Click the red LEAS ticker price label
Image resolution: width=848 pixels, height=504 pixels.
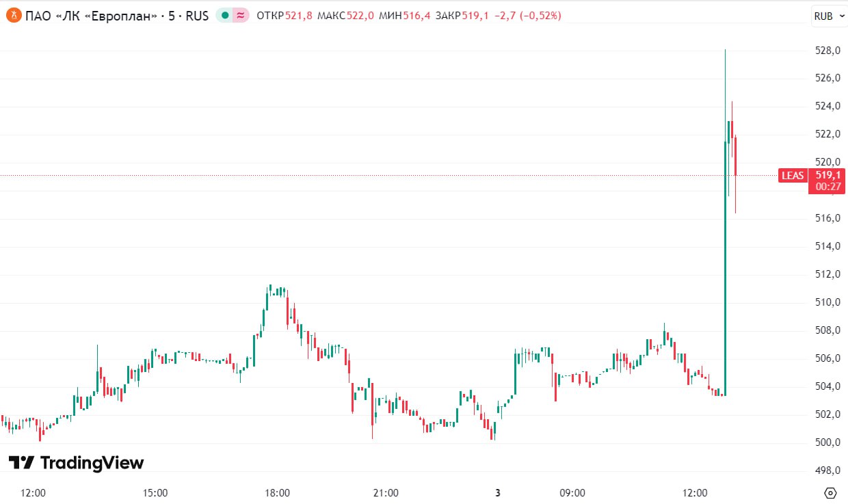793,176
